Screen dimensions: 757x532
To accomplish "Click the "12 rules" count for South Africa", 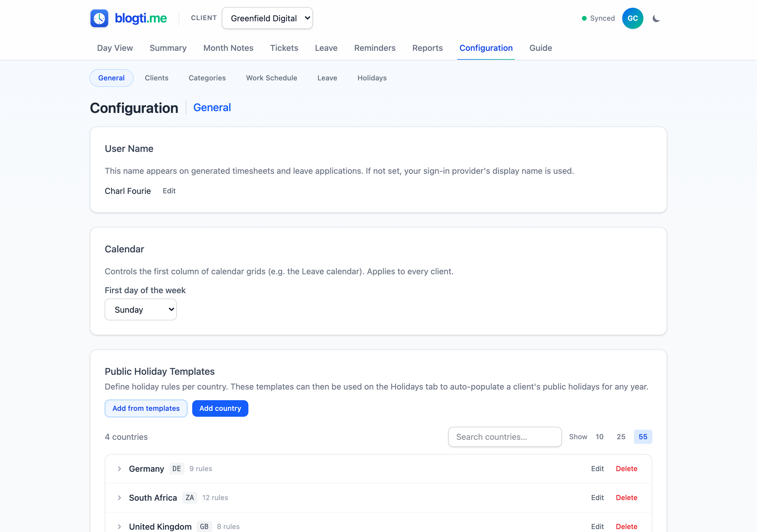I will click(215, 497).
